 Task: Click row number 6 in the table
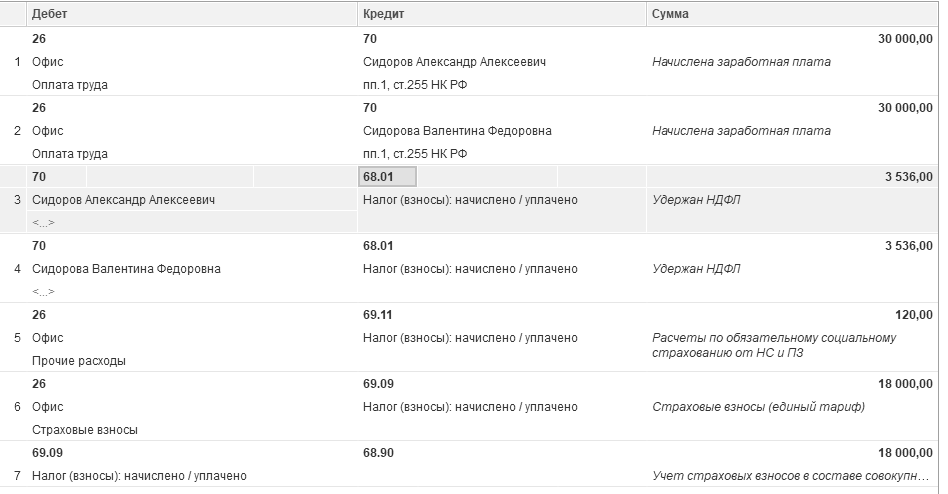point(17,407)
